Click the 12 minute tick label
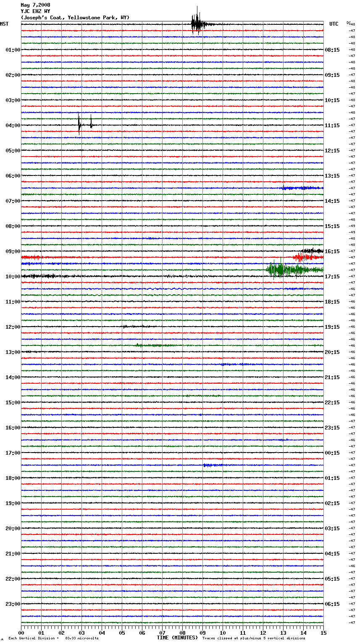357x644 pixels. [x=263, y=633]
